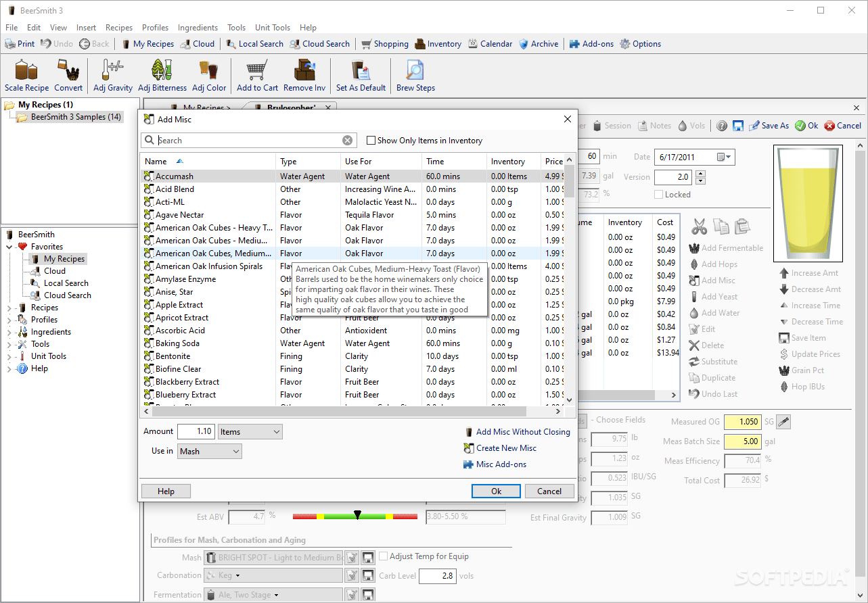This screenshot has height=603, width=868.
Task: Open the Profiles menu
Action: click(x=155, y=28)
